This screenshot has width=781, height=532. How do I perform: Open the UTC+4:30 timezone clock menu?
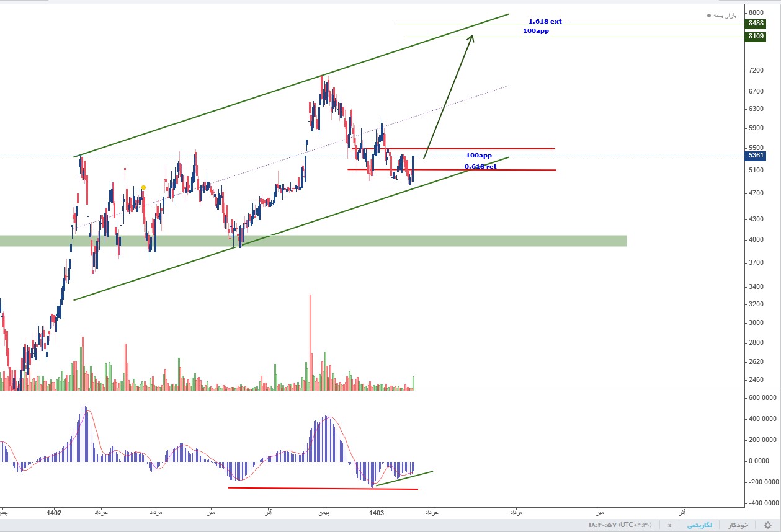620,525
